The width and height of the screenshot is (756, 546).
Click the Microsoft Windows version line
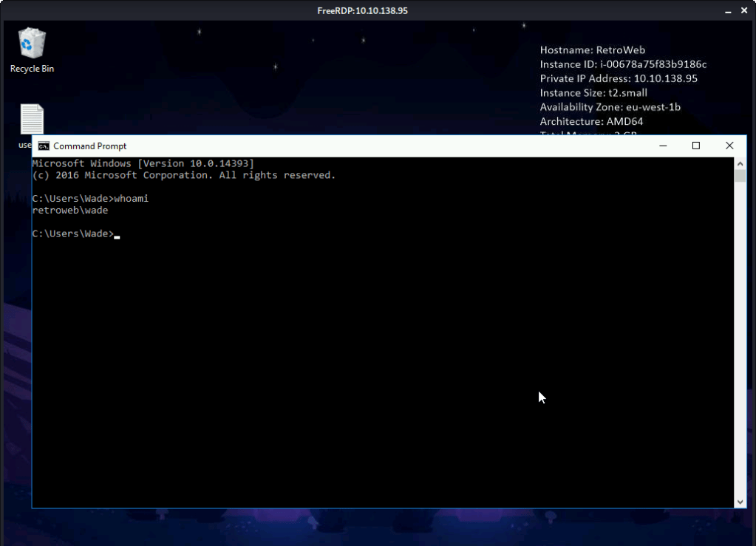pyautogui.click(x=143, y=163)
